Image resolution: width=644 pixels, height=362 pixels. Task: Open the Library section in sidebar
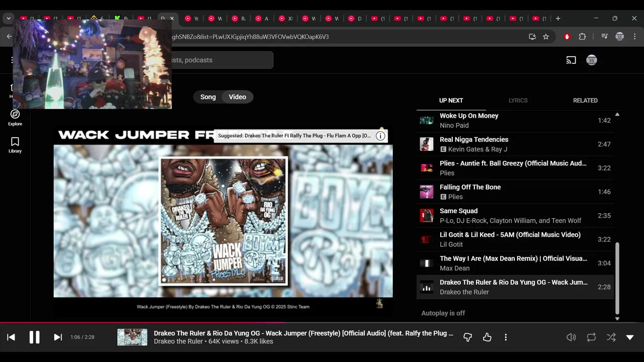tap(15, 145)
